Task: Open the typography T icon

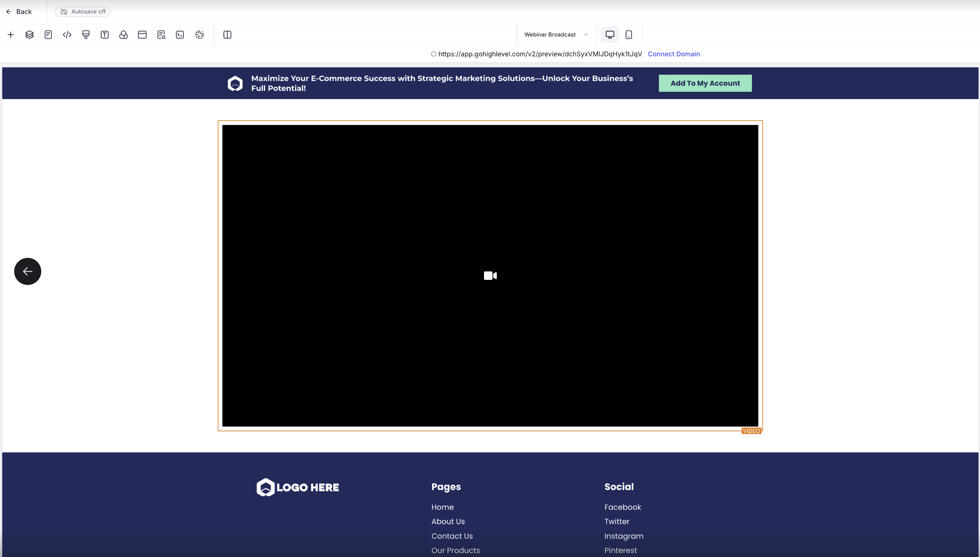Action: [104, 35]
